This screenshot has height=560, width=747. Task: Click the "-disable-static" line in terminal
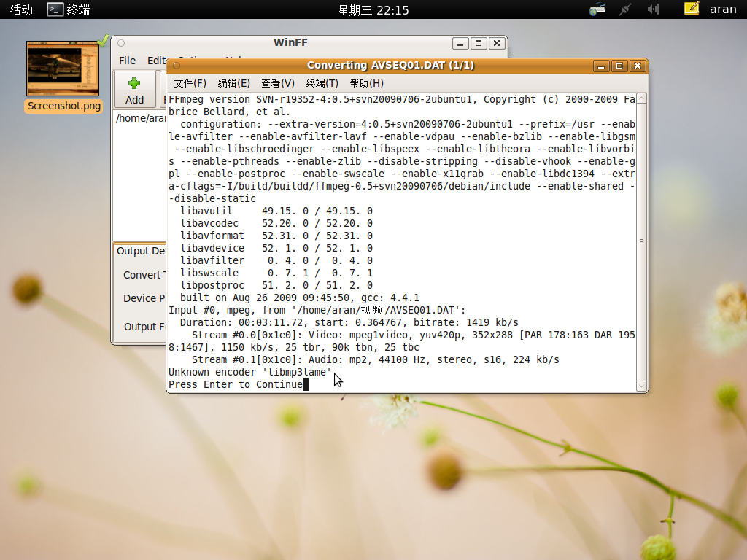pos(212,198)
